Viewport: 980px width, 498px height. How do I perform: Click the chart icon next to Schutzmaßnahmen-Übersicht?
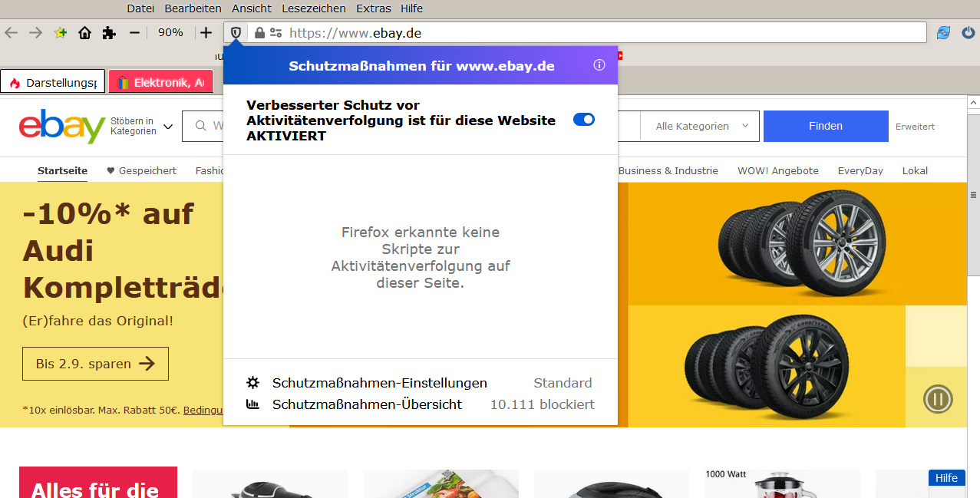tap(252, 404)
